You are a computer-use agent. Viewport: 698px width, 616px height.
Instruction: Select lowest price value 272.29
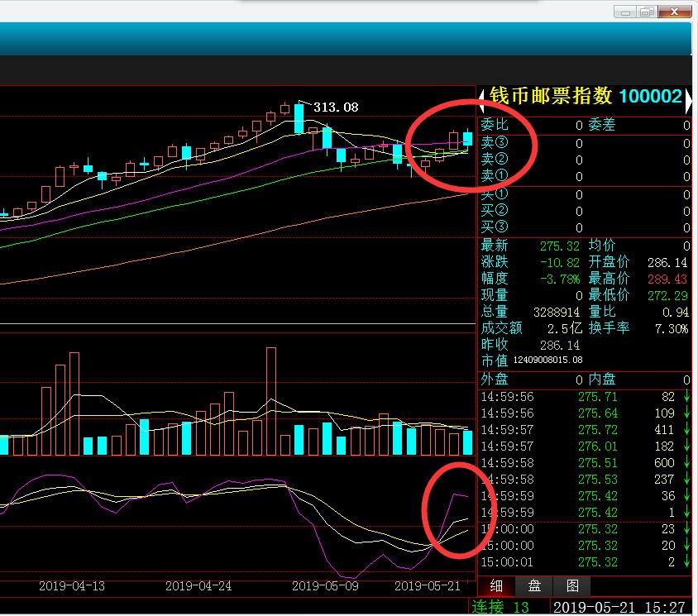pos(667,295)
